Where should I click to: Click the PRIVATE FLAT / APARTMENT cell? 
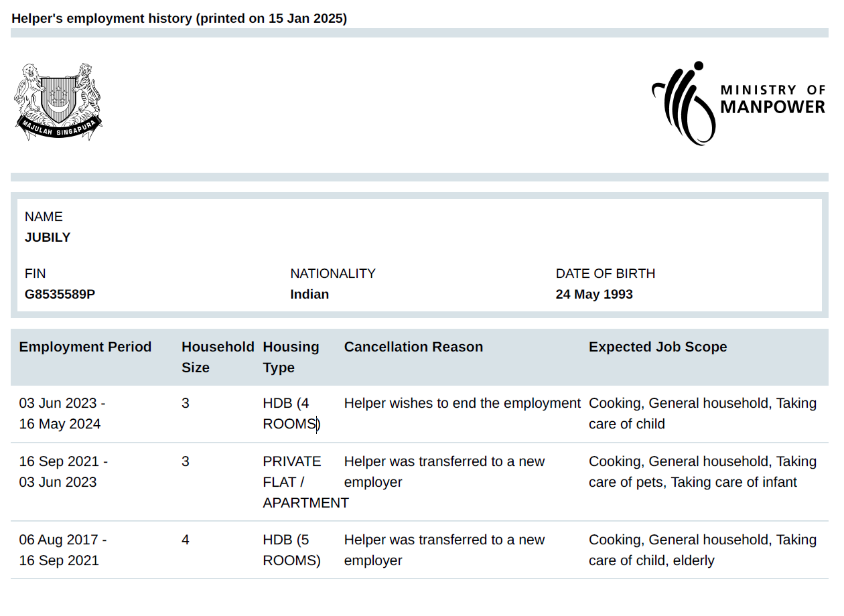click(x=305, y=482)
